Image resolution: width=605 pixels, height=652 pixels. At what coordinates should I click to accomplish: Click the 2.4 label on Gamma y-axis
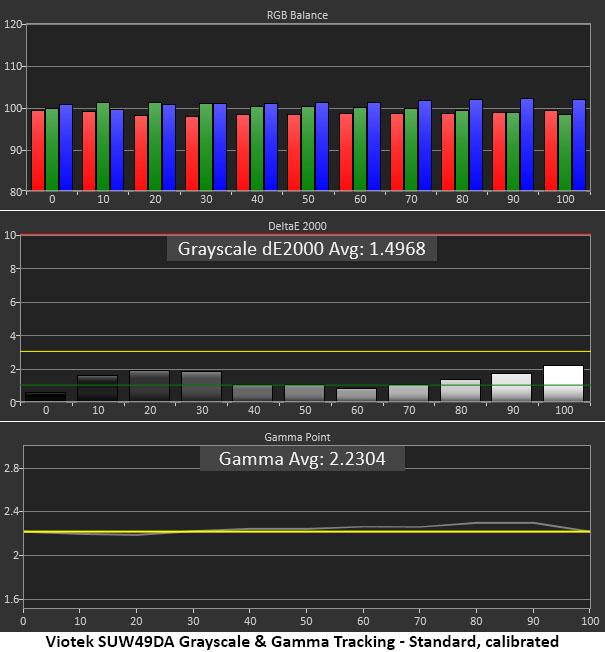pyautogui.click(x=11, y=511)
